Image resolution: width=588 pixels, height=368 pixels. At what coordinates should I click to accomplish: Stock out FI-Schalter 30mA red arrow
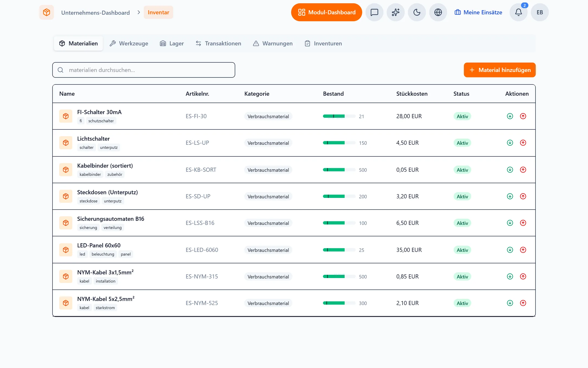click(x=523, y=116)
